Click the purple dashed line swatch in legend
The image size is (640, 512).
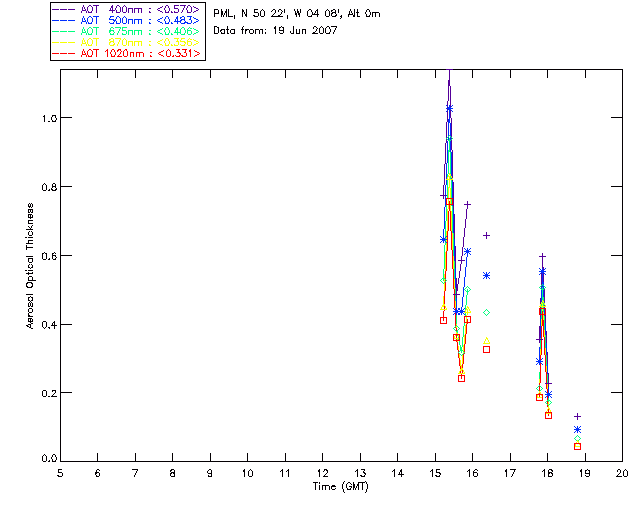64,9
